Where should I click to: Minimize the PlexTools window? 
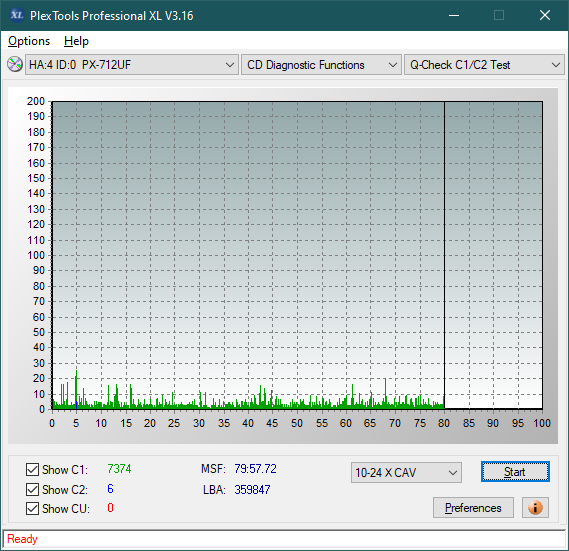click(454, 15)
